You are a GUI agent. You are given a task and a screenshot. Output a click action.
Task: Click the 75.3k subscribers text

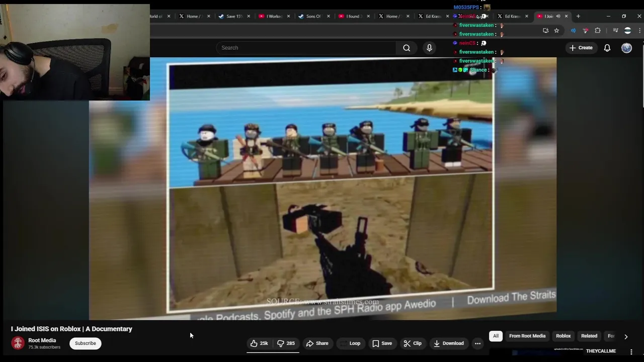44,347
